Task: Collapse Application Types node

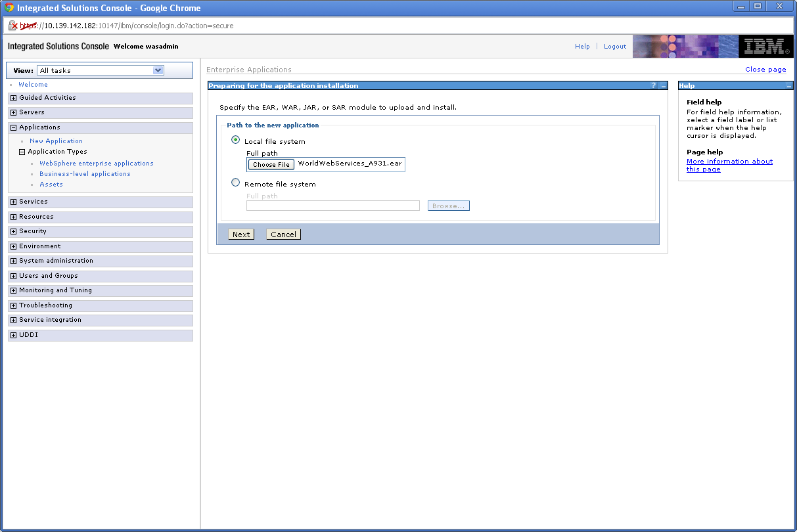Action: pos(22,152)
